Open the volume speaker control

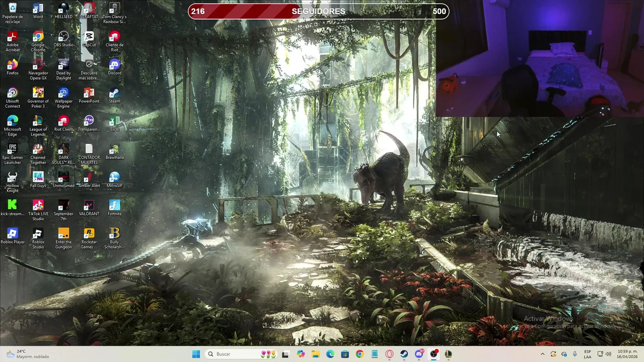click(x=608, y=354)
